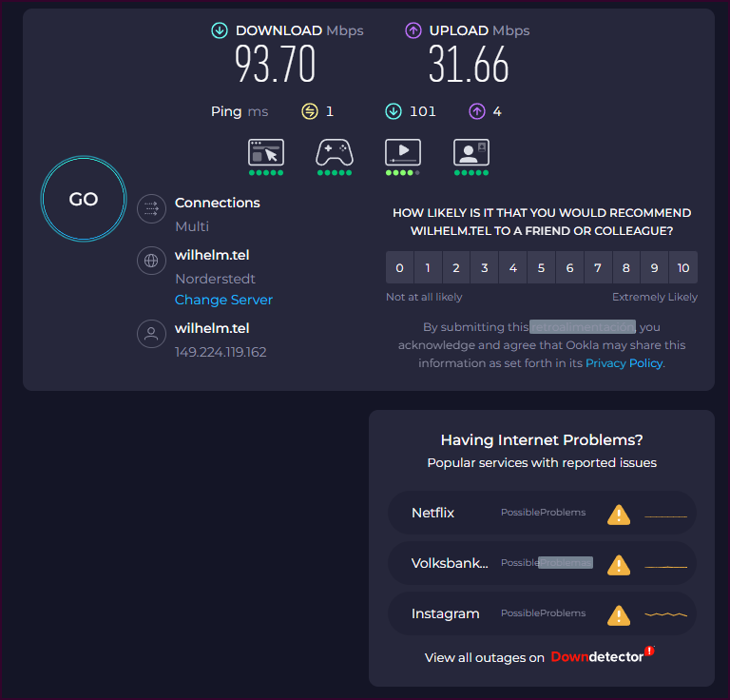Image resolution: width=730 pixels, height=700 pixels.
Task: Open the Netflix reported issues row
Action: [x=542, y=513]
